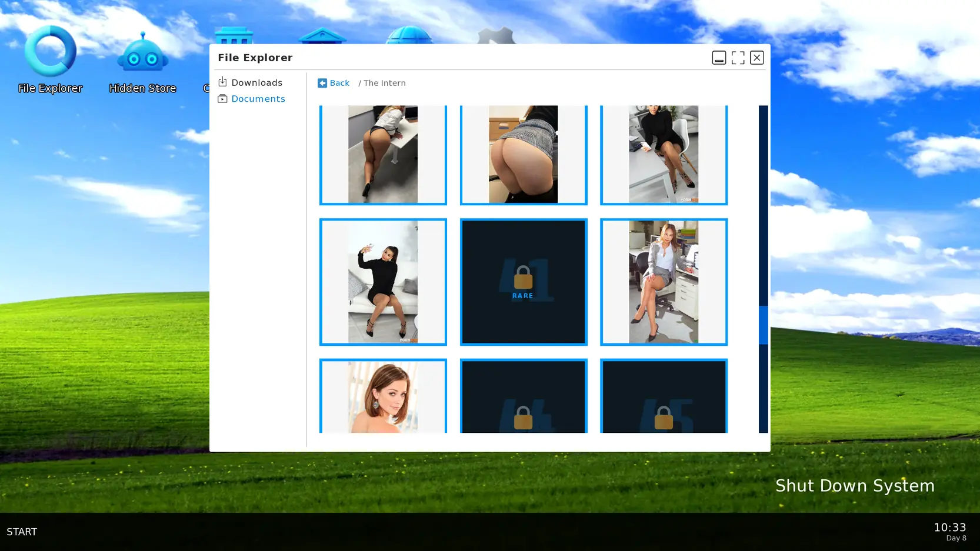980x551 pixels.
Task: Click the bank building desktop icon
Action: tap(322, 35)
